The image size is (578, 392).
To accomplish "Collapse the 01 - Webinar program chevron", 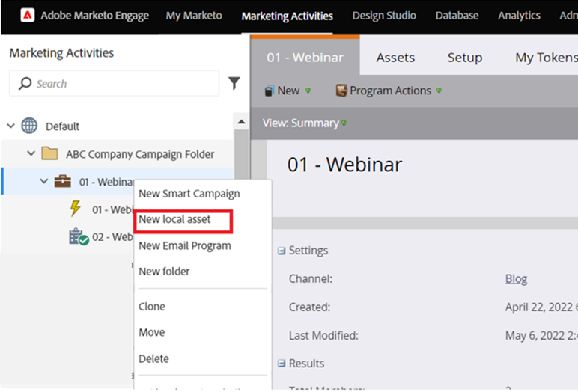I will (x=44, y=181).
